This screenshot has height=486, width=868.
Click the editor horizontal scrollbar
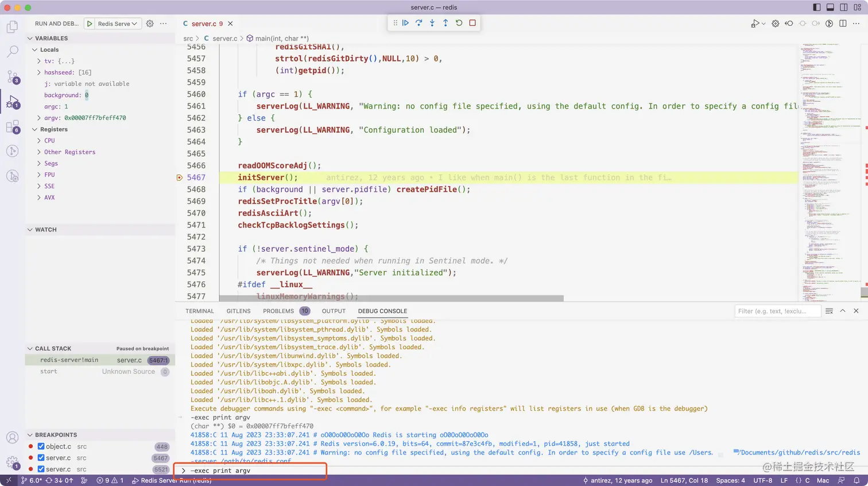392,298
